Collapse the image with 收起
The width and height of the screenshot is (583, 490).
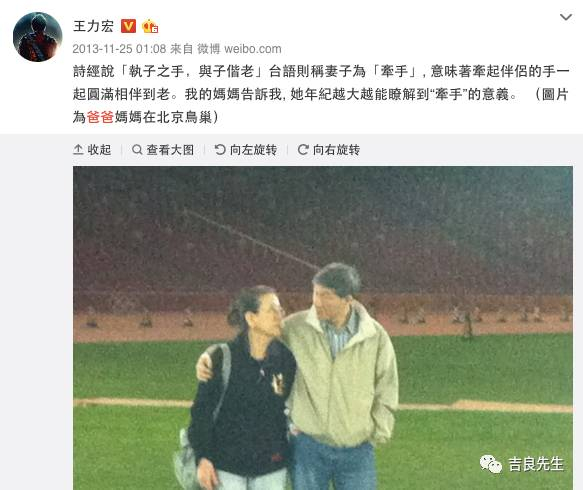click(92, 150)
